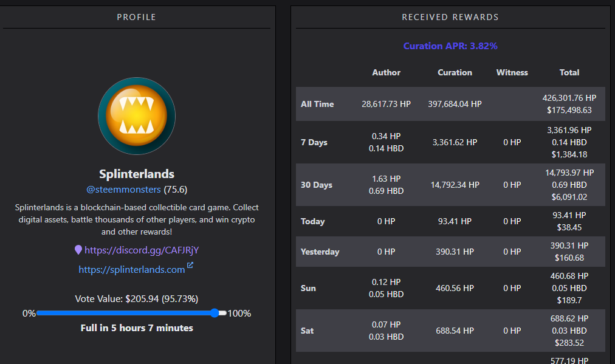Click the $283.52 total for Sat
Screen dimensions: 615x364
coord(569,343)
